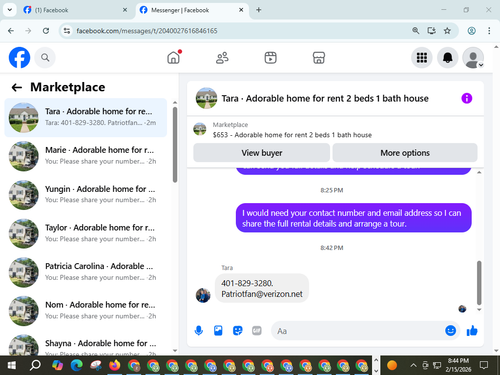Open Tara's conversation in list
The width and height of the screenshot is (500, 375).
click(x=86, y=118)
